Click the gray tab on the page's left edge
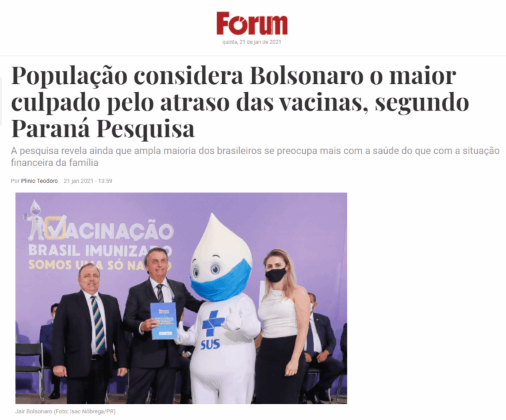Screen dimensions: 506x420 [x=1, y=101]
